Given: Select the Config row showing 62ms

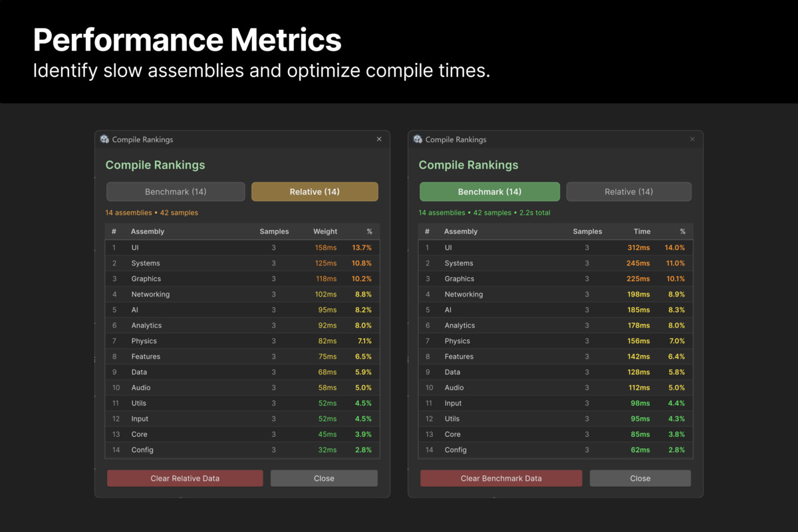Looking at the screenshot, I should tap(555, 450).
